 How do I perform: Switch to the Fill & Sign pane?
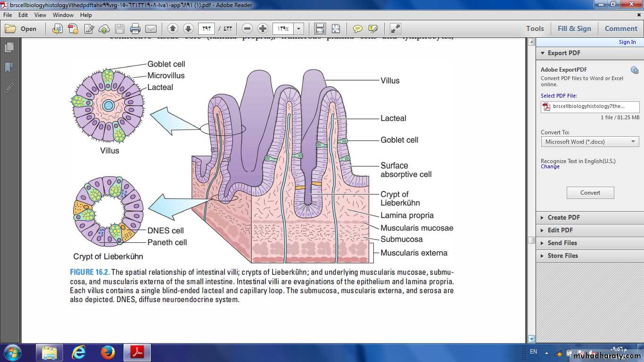coord(574,29)
